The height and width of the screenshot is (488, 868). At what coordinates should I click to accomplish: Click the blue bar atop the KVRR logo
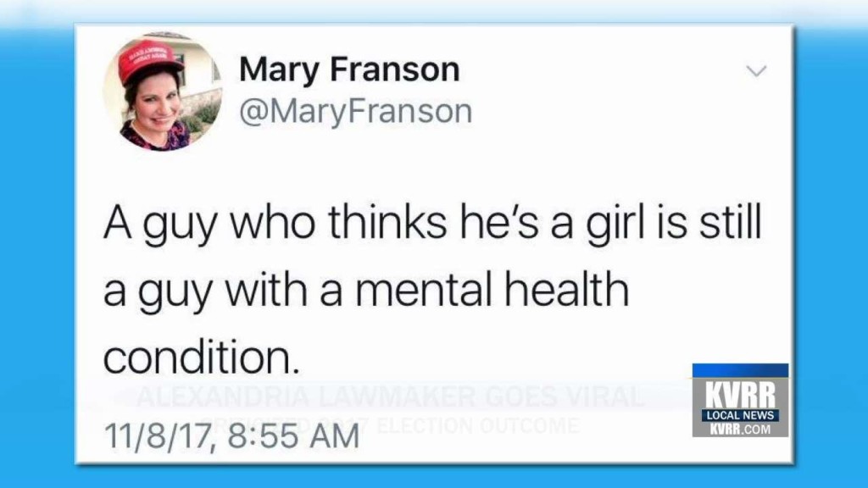pyautogui.click(x=740, y=371)
